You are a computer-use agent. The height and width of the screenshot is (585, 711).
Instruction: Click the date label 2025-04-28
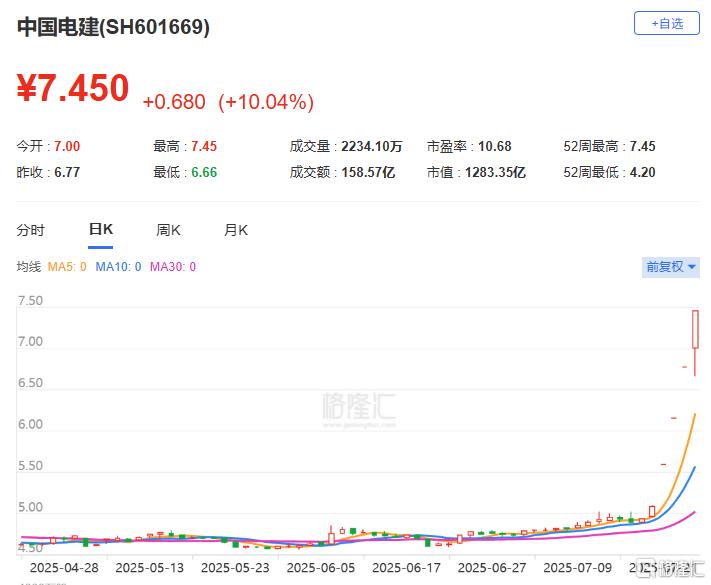coord(64,568)
